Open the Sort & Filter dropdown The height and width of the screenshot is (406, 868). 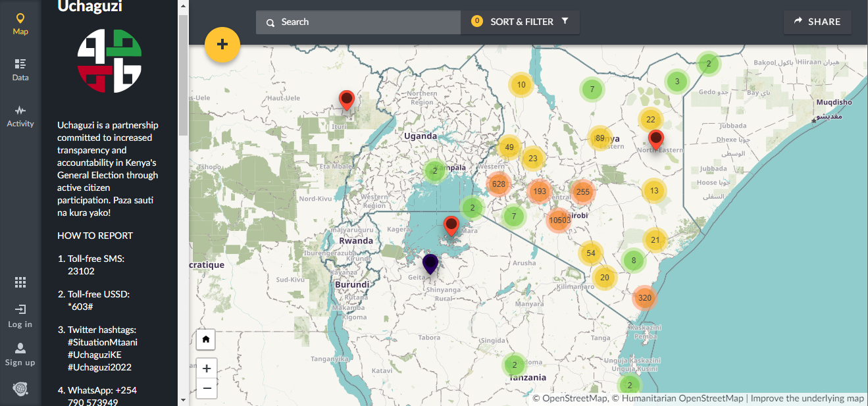[x=520, y=22]
